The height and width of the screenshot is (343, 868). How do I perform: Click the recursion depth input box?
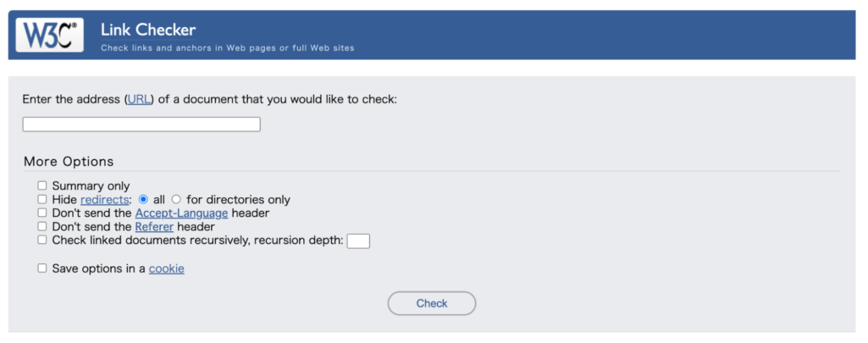[358, 241]
